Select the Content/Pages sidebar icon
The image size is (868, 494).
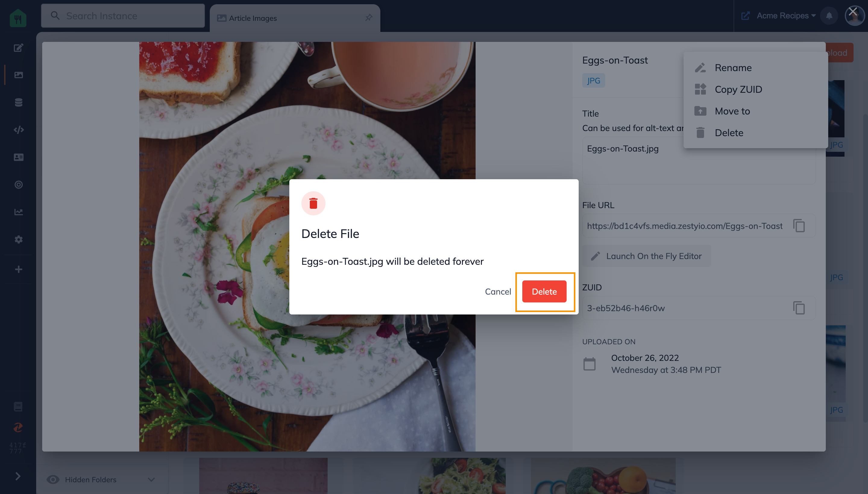[18, 48]
